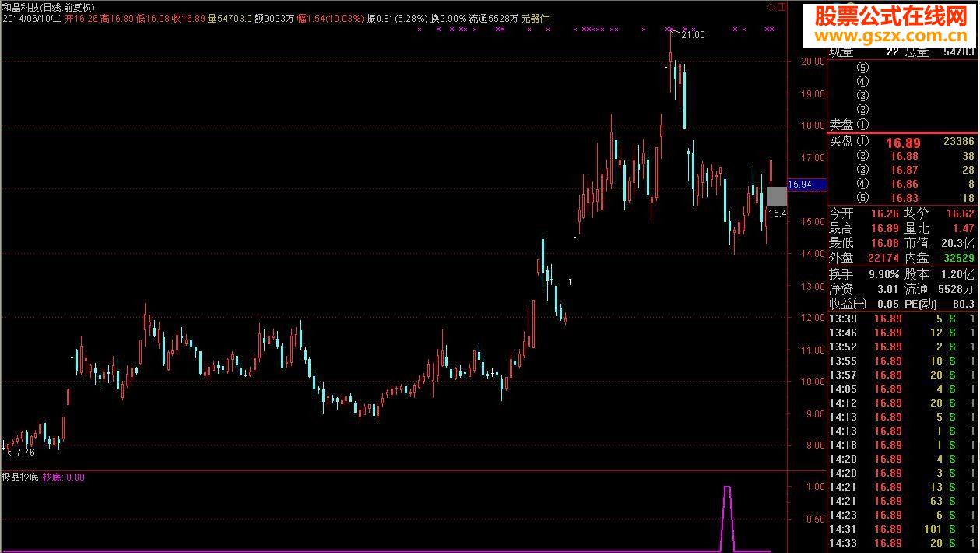Click the 20.00 price axis label
The width and height of the screenshot is (980, 553).
813,62
